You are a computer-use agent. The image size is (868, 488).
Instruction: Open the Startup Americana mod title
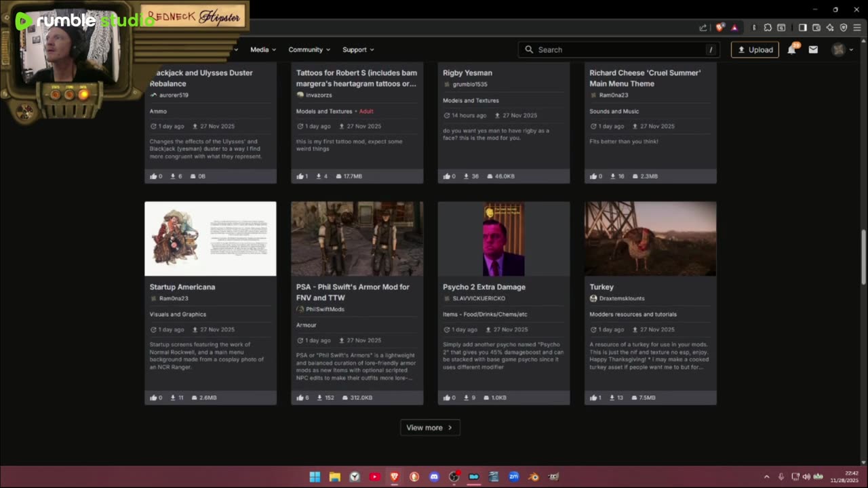point(182,287)
